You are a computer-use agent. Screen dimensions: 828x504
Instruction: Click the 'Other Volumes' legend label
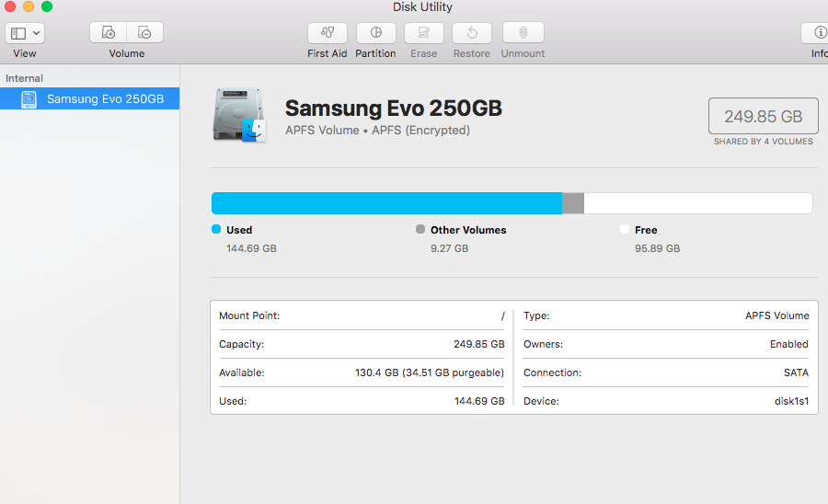(x=468, y=230)
